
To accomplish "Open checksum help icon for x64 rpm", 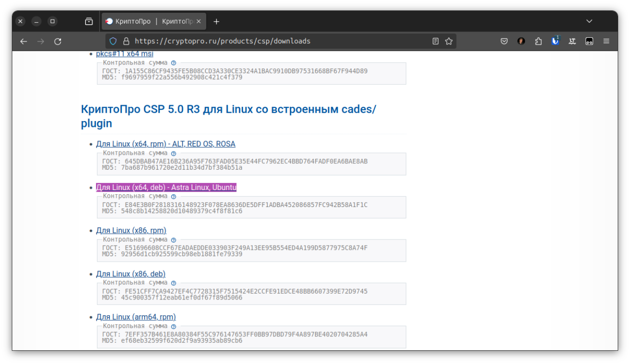I will [173, 153].
